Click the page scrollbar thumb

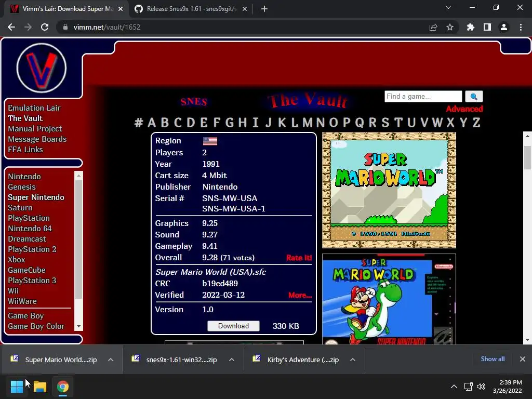point(527,157)
